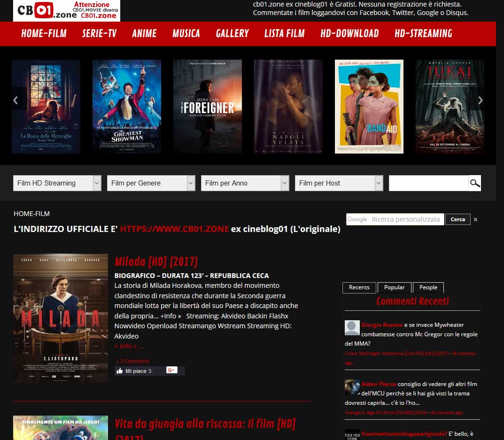The height and width of the screenshot is (440, 504).
Task: Open HTTPS://WWW.CB01.ZONE red link
Action: (175, 229)
